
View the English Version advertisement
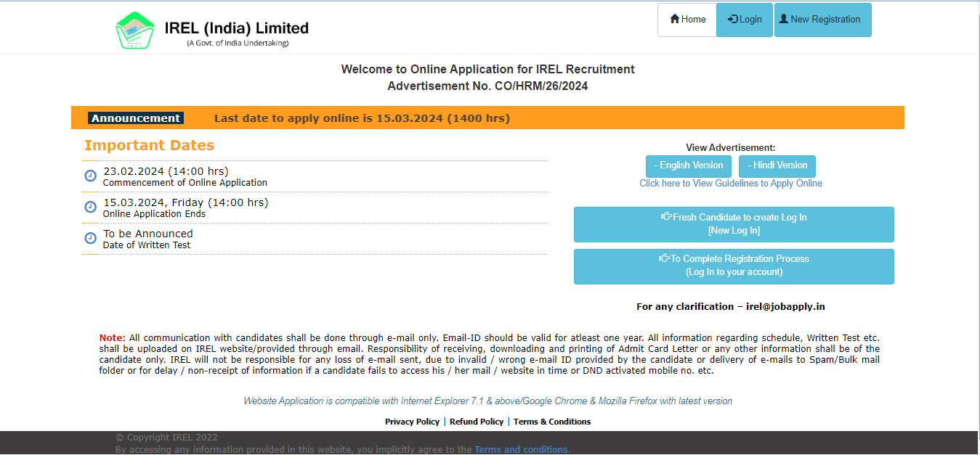pos(689,165)
